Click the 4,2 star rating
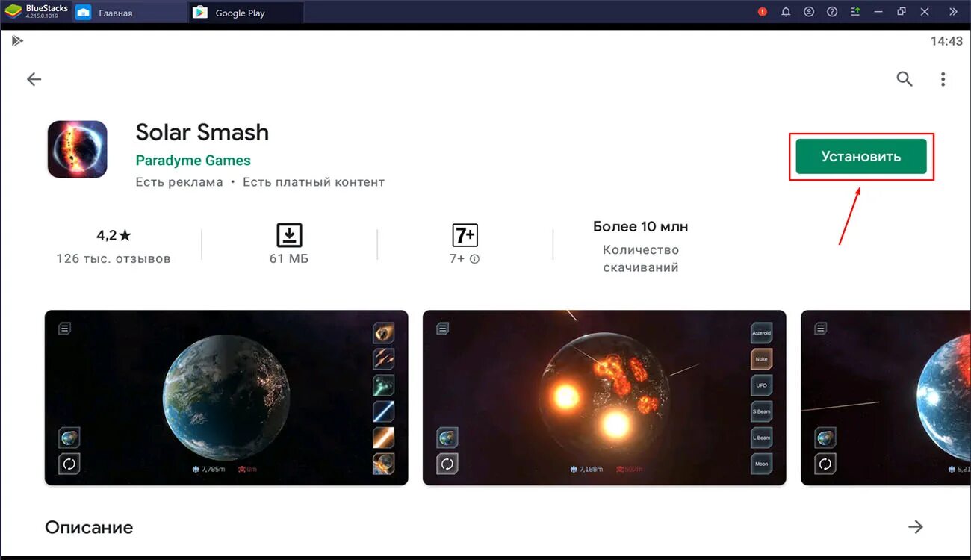The width and height of the screenshot is (971, 560). click(x=114, y=235)
